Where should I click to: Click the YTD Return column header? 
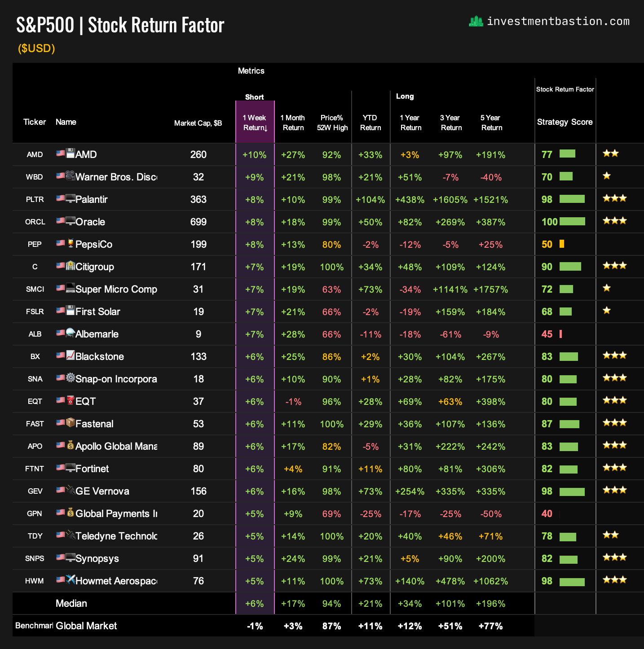pos(371,123)
